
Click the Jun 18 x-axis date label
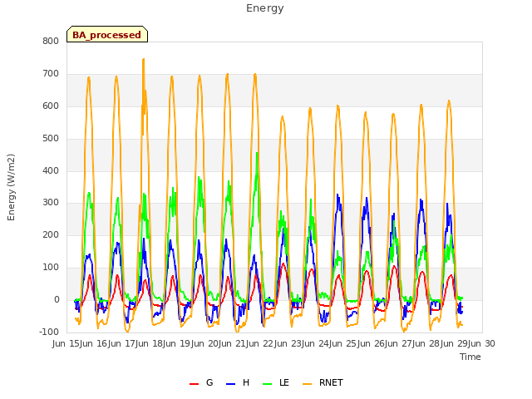150,343
